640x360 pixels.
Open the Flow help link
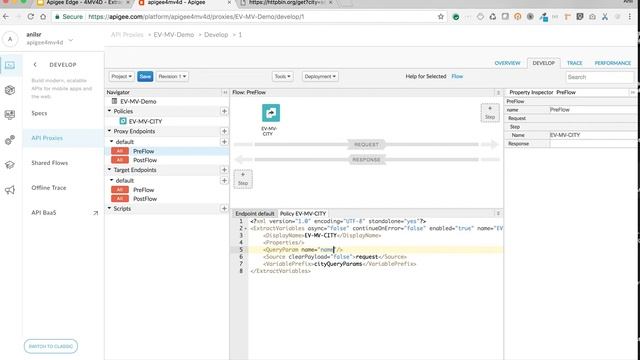pyautogui.click(x=457, y=76)
